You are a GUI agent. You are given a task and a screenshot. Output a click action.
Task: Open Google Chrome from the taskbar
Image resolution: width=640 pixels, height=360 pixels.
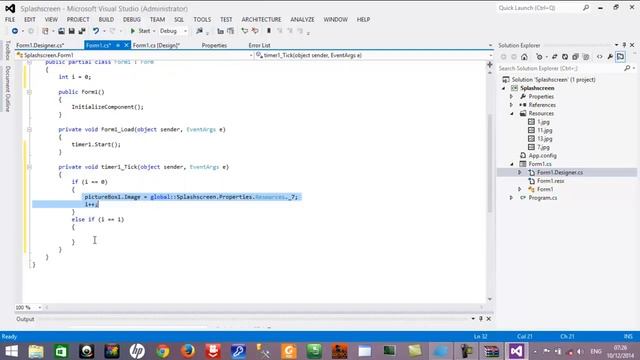162,351
